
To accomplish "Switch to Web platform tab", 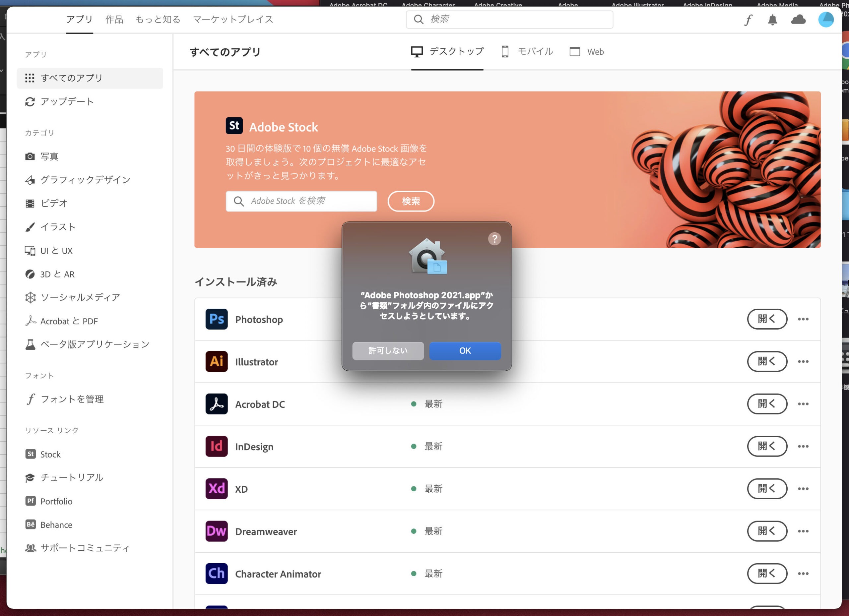I will click(x=586, y=52).
